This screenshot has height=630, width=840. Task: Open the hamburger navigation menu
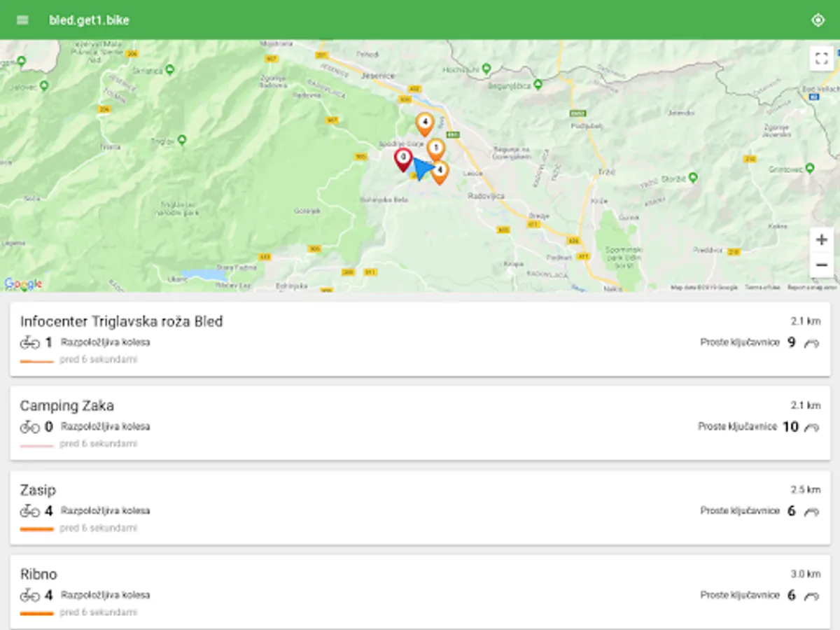click(x=22, y=20)
